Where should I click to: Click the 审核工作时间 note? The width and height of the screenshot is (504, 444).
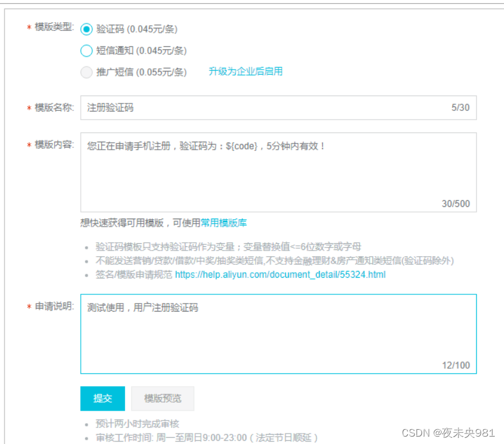pyautogui.click(x=206, y=438)
